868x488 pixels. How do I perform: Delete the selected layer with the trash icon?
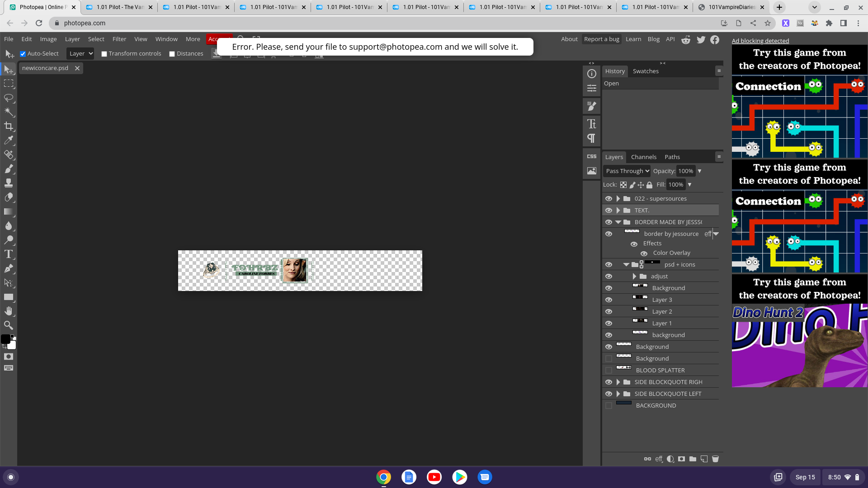[716, 459]
